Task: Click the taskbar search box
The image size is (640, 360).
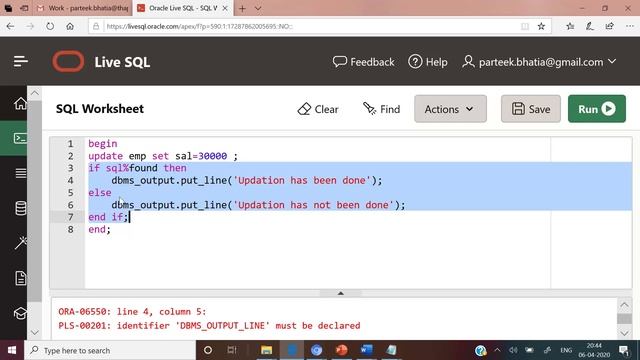Action: pos(110,350)
